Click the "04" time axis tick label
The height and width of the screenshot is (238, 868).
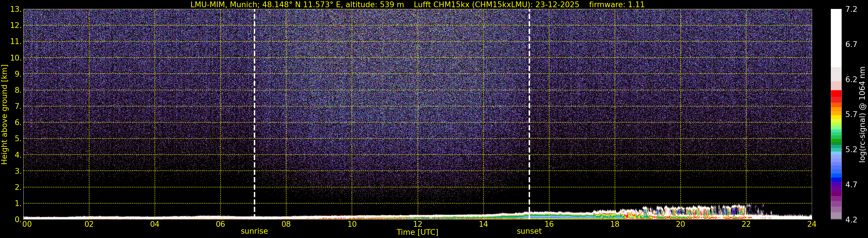point(155,224)
